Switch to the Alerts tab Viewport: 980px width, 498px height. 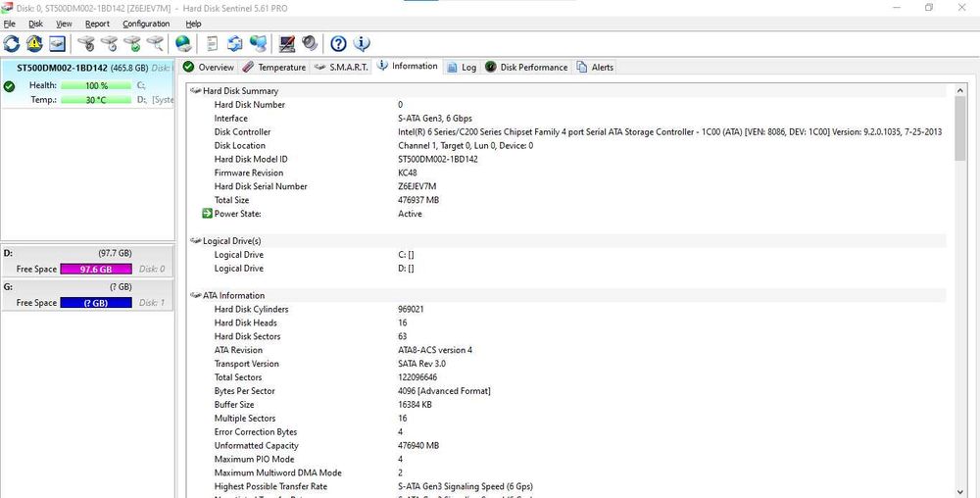tap(595, 67)
